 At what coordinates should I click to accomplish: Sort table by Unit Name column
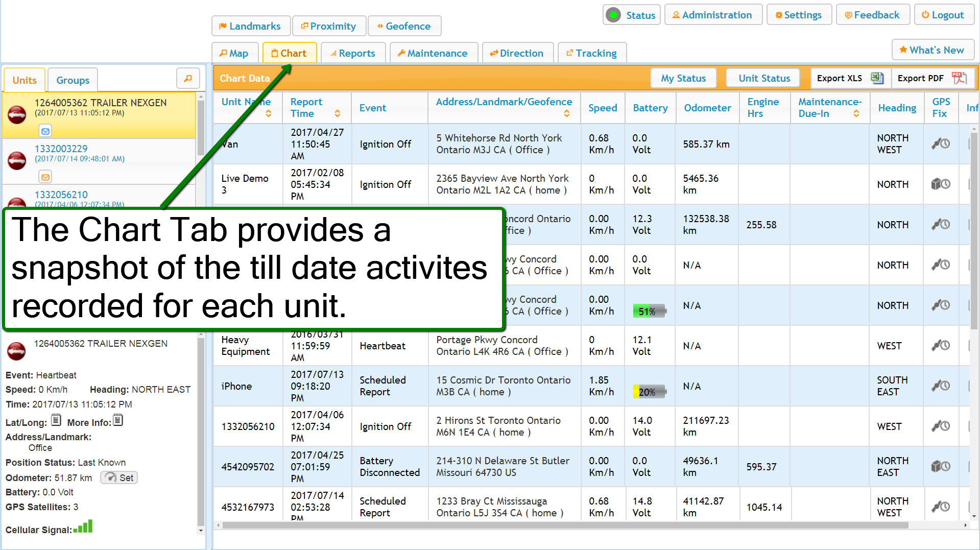268,113
